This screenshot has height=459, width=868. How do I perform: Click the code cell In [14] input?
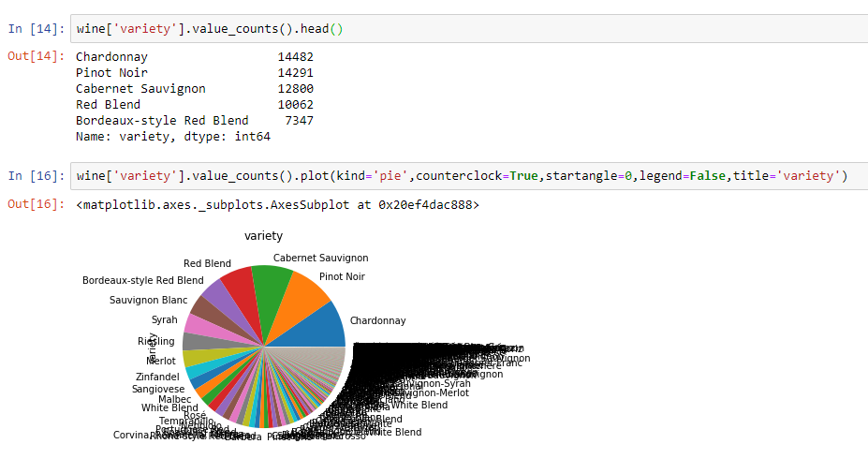point(469,29)
